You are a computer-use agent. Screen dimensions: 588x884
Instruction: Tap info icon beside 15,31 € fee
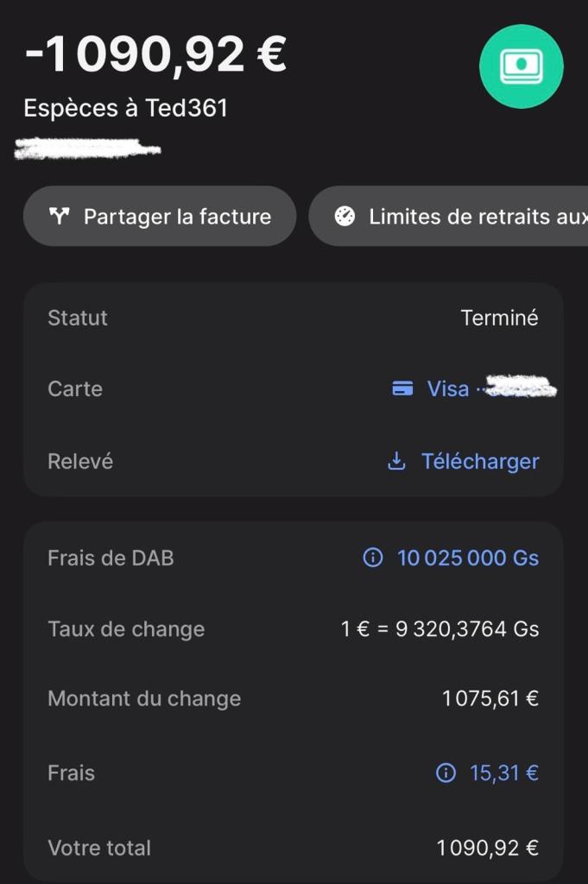coord(446,773)
